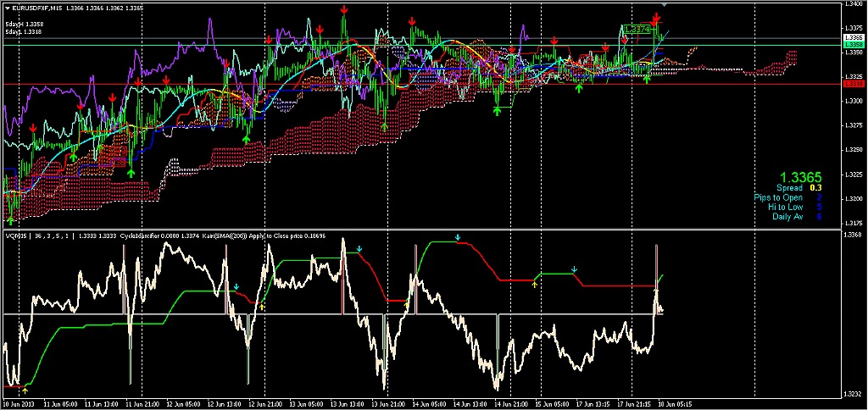Viewport: 868px width, 410px height.
Task: Click the VQM15 indicator label in the subwindow
Action: [x=17, y=235]
